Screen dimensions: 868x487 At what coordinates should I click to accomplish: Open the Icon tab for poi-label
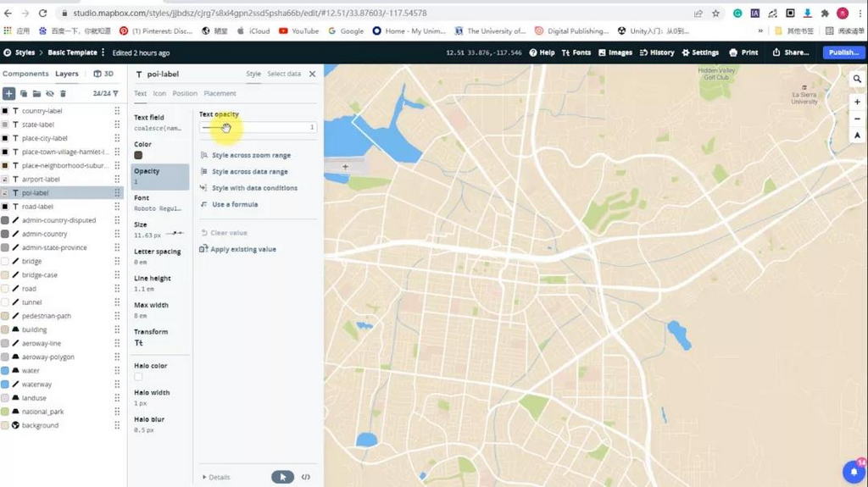[159, 93]
